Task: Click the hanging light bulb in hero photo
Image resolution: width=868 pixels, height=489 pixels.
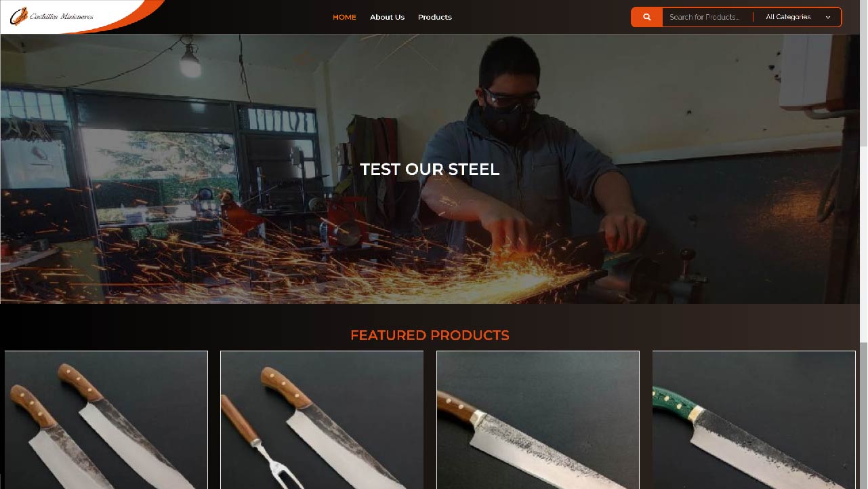Action: point(190,63)
